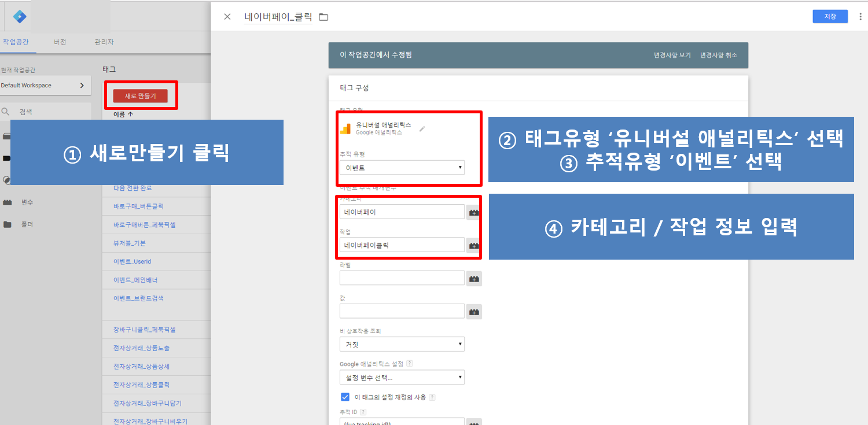Click the 변수 briefcase icon in sidebar
The image size is (868, 425).
coord(8,202)
